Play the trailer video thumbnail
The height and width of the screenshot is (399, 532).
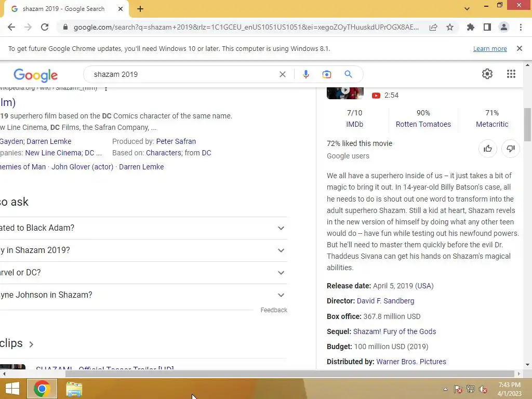[345, 92]
